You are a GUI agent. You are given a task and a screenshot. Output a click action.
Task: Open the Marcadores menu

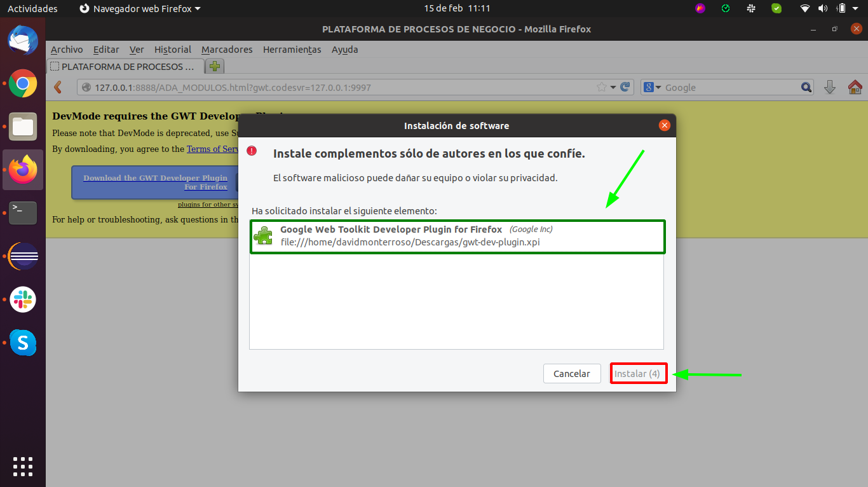pyautogui.click(x=227, y=50)
